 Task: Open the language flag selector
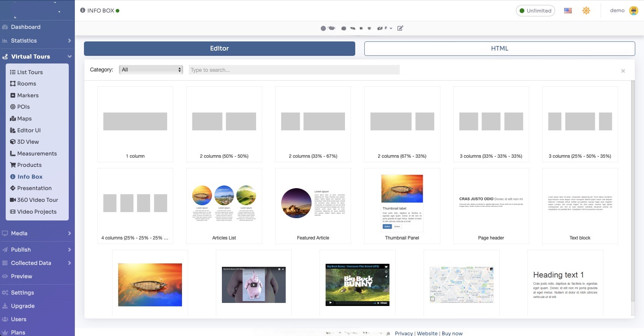click(x=568, y=11)
